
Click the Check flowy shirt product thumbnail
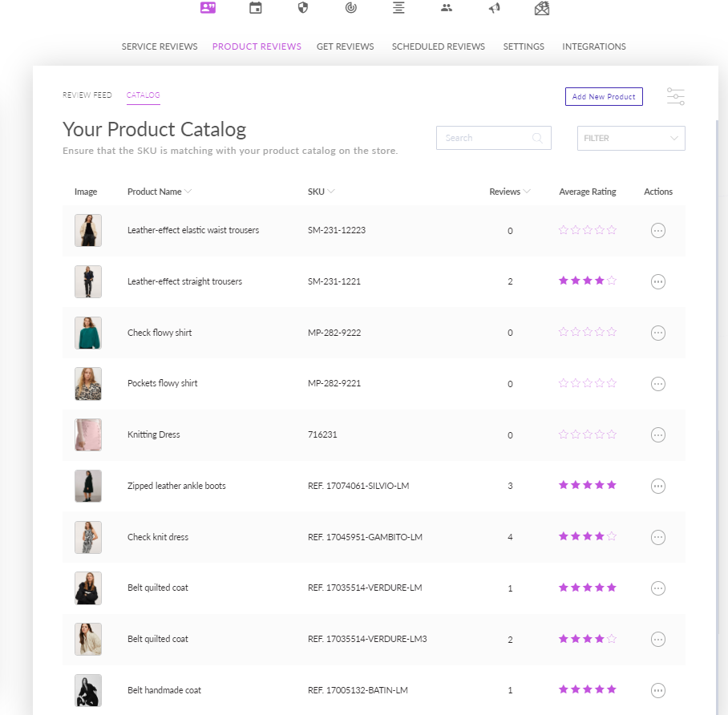87,333
